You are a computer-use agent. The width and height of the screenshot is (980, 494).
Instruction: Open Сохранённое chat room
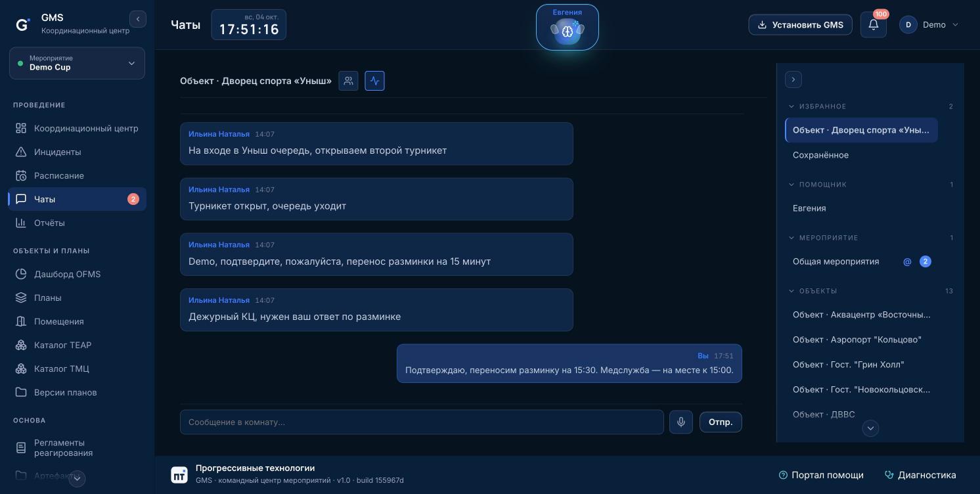pyautogui.click(x=861, y=155)
